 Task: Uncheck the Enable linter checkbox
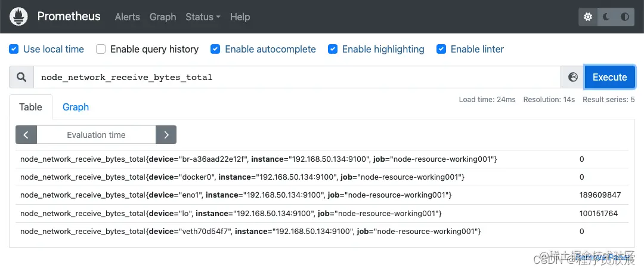tap(441, 49)
